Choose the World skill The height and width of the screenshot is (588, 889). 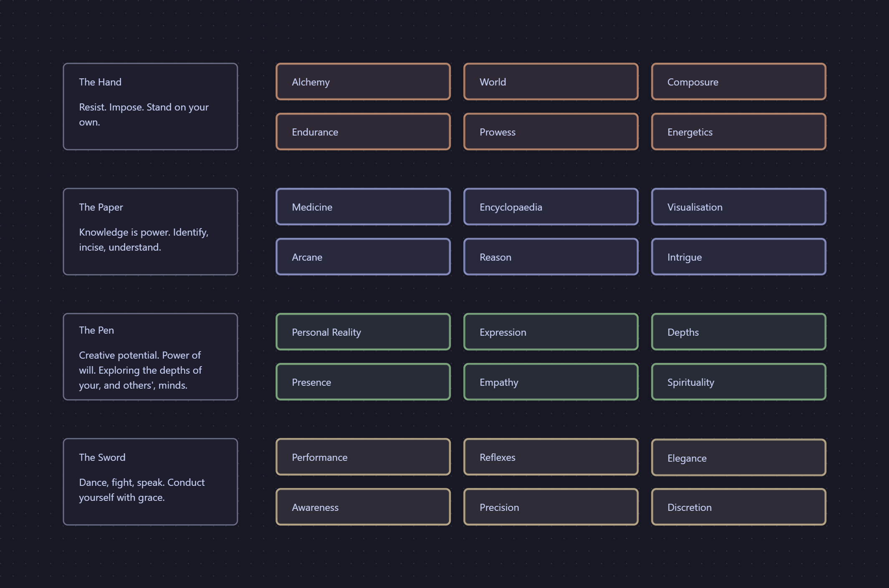point(551,82)
